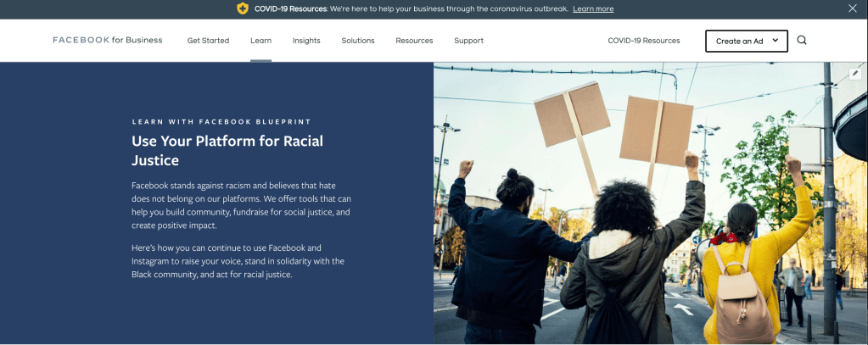Screen dimensions: 868x345
Task: Follow the Learn more link in the banner
Action: tap(593, 8)
